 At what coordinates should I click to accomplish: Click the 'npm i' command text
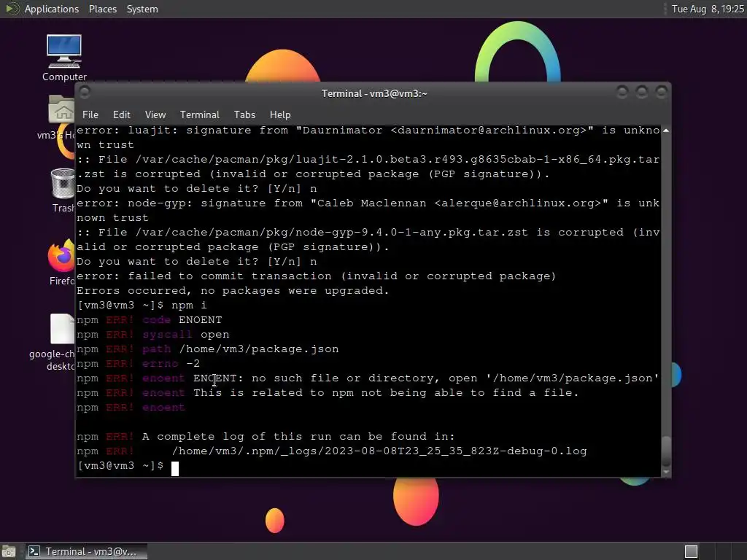click(189, 306)
